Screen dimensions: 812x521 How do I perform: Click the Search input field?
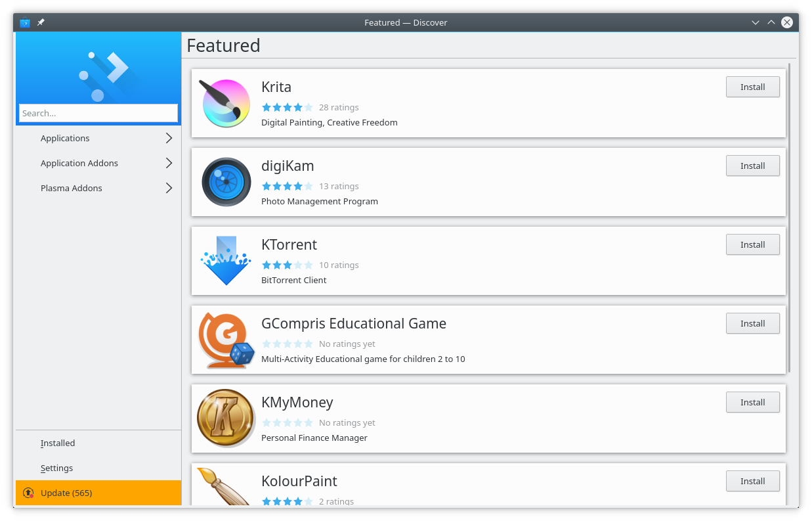coord(98,113)
